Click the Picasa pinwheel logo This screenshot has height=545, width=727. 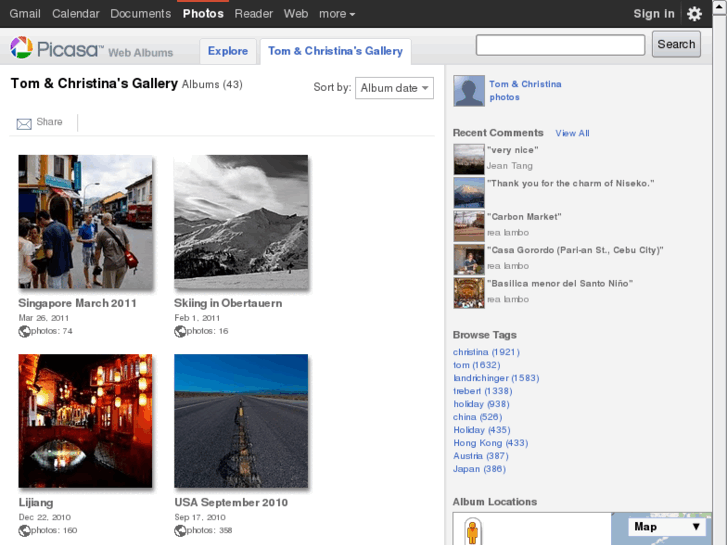tap(21, 47)
